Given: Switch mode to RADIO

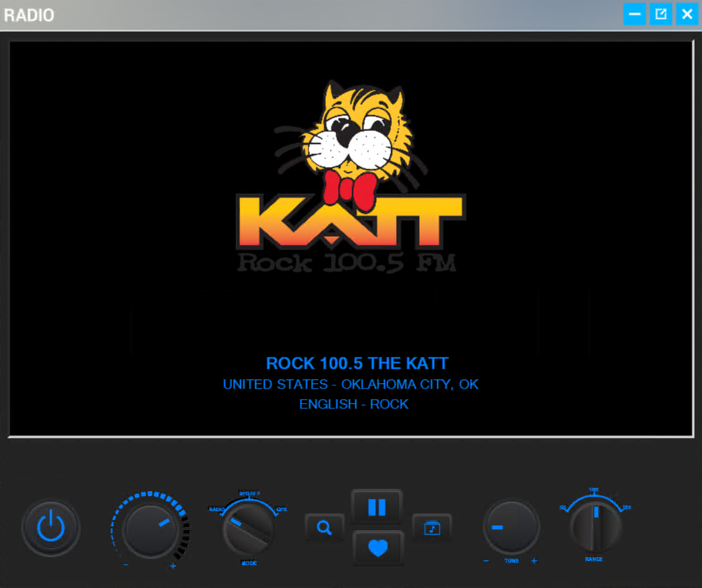Looking at the screenshot, I should 215,509.
